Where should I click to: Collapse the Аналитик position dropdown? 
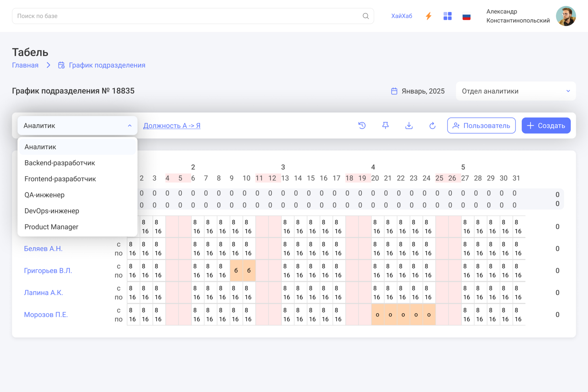pyautogui.click(x=77, y=126)
